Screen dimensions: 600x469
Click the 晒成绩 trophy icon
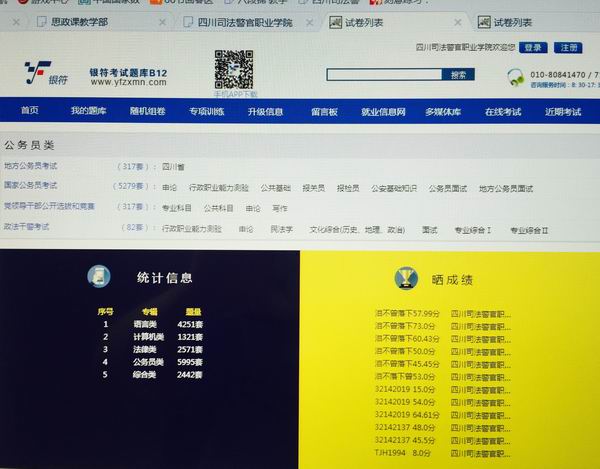coord(406,278)
